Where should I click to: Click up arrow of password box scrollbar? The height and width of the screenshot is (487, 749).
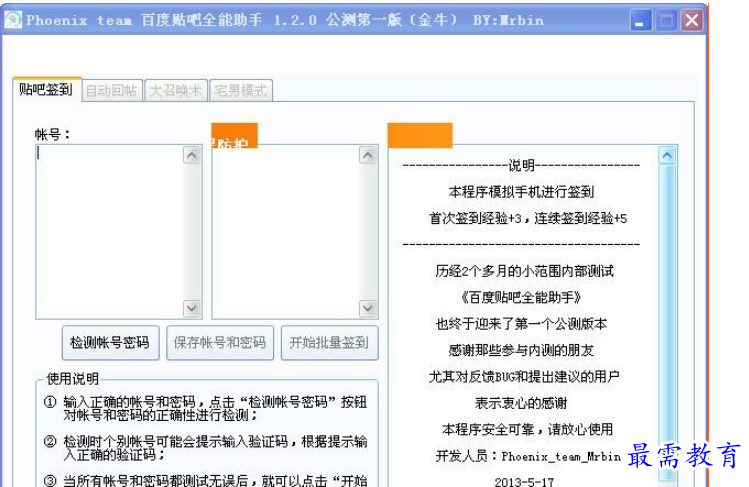tap(367, 155)
